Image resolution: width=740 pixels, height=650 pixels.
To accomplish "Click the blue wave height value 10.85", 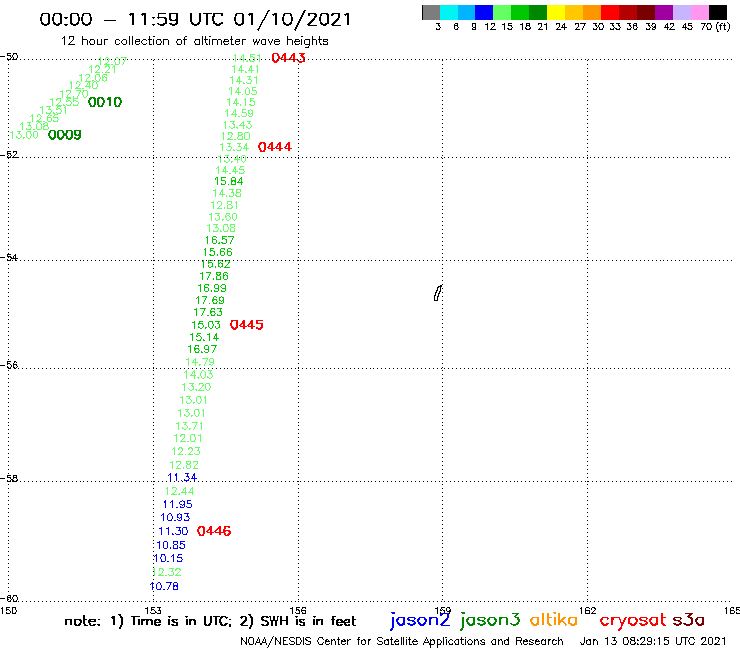I will coord(171,545).
